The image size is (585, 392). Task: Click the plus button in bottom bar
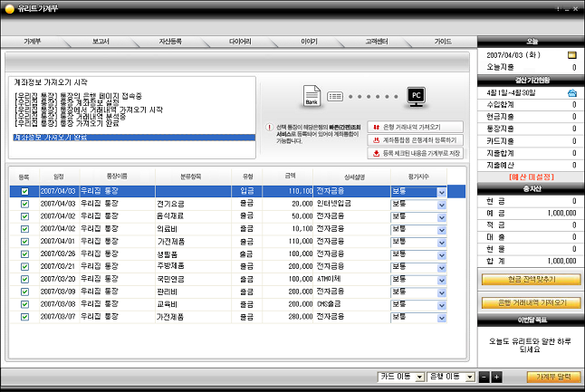(x=496, y=378)
